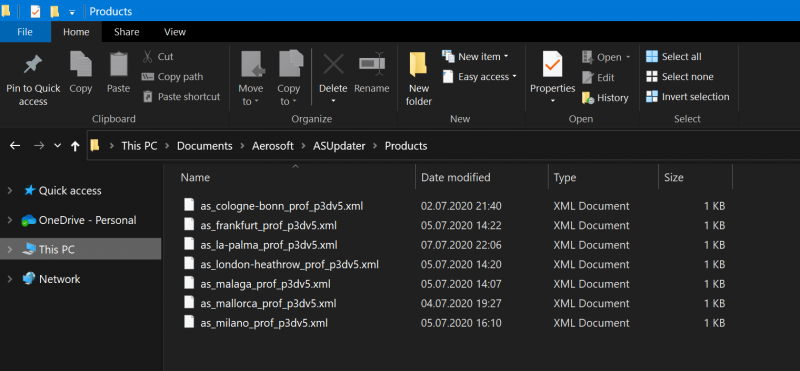Click History in the Open group
This screenshot has width=800, height=371.
[605, 98]
